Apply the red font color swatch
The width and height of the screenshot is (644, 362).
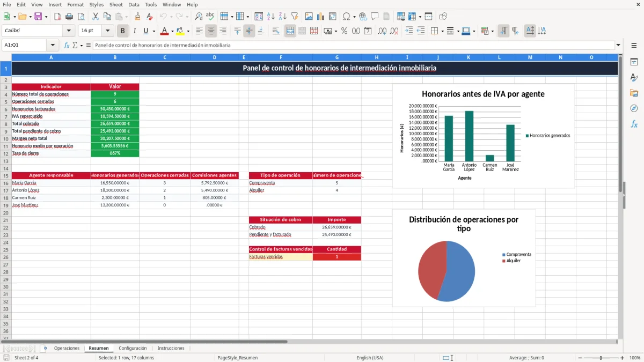click(165, 31)
